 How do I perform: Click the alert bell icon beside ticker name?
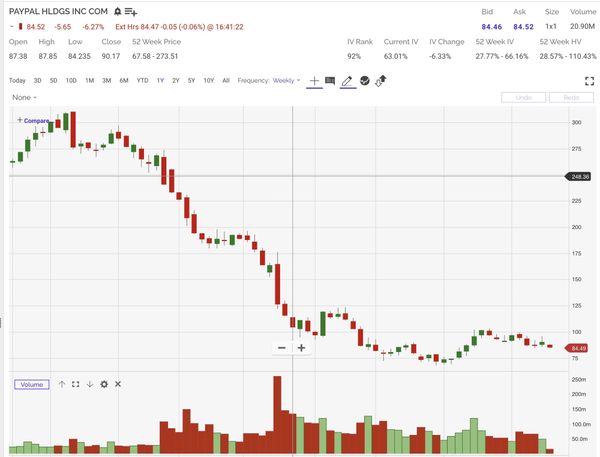point(117,11)
